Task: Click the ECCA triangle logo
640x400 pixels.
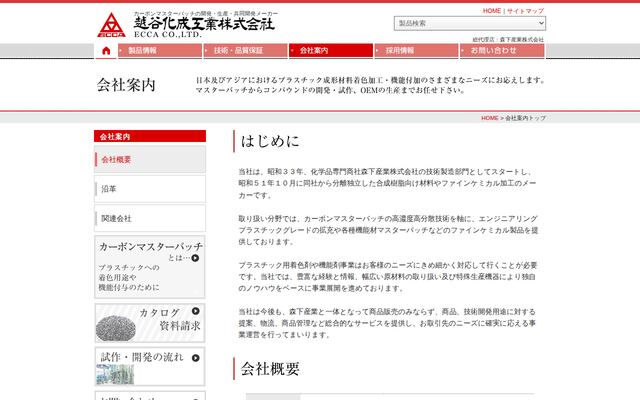Action: (x=111, y=25)
